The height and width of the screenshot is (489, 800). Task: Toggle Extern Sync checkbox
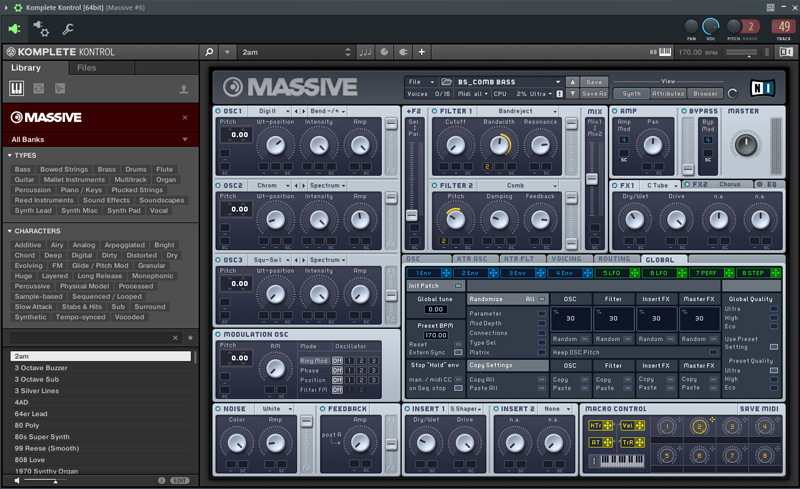pos(458,352)
